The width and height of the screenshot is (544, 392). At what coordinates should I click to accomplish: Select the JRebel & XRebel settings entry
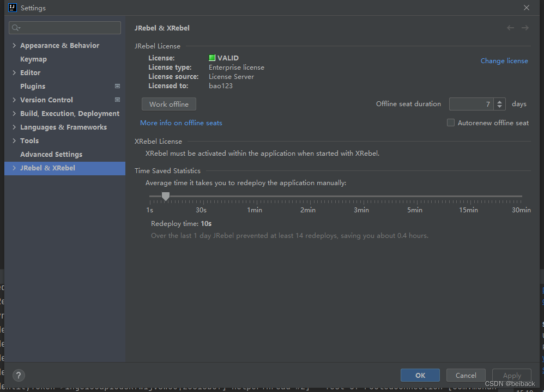[x=65, y=168]
